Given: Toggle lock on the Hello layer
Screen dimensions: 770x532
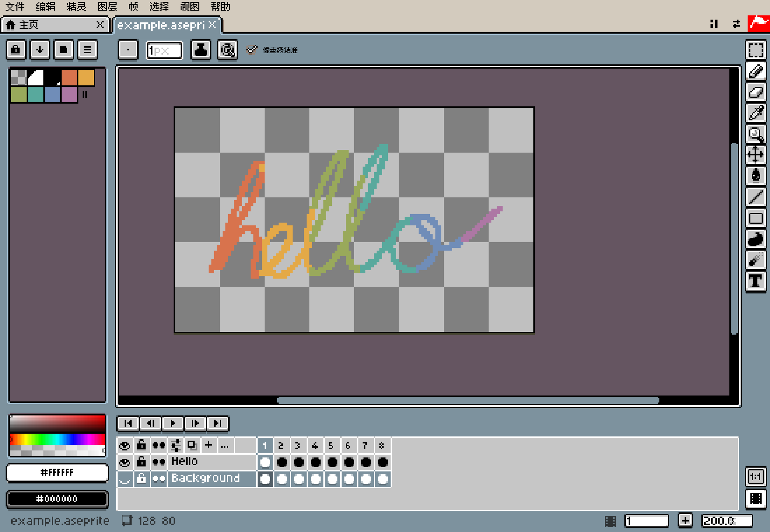Looking at the screenshot, I should (141, 462).
